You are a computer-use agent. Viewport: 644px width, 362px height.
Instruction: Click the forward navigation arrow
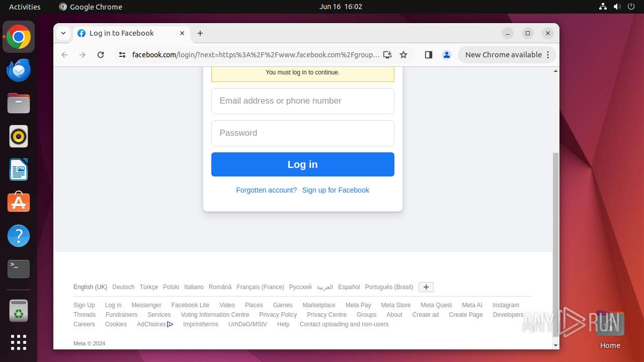pos(83,55)
